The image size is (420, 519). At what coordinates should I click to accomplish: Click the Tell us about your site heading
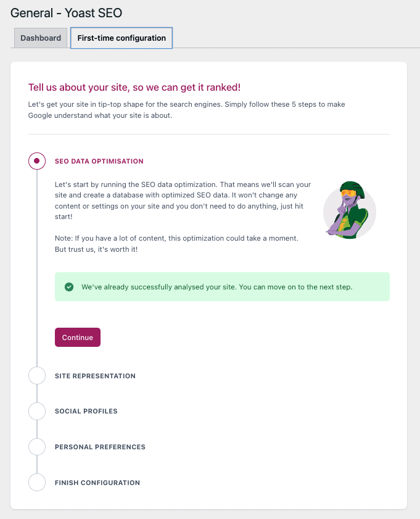[134, 87]
